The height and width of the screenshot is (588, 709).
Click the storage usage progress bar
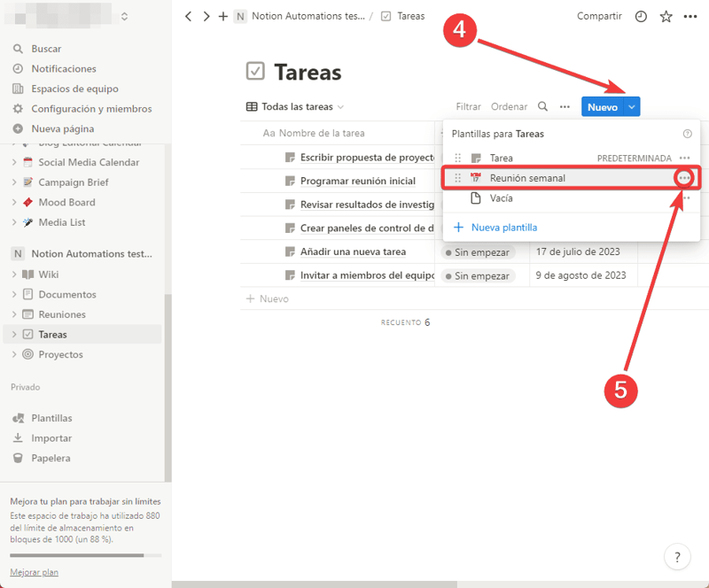tap(84, 556)
